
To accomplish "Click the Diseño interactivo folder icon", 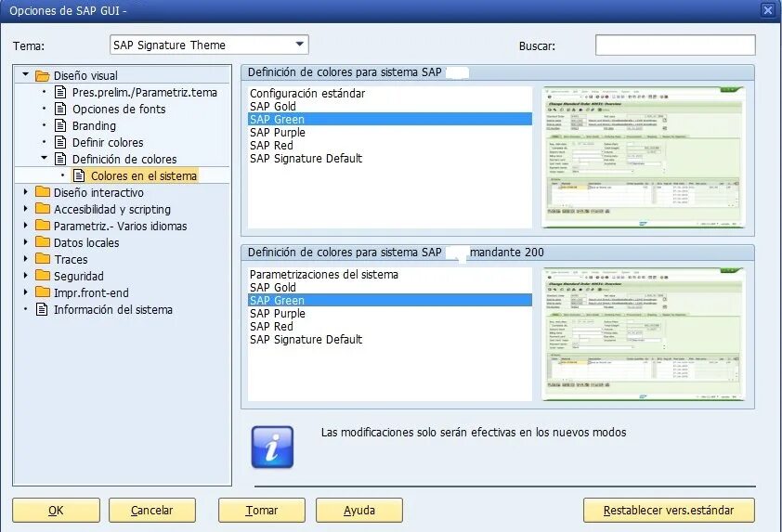I will [x=43, y=192].
